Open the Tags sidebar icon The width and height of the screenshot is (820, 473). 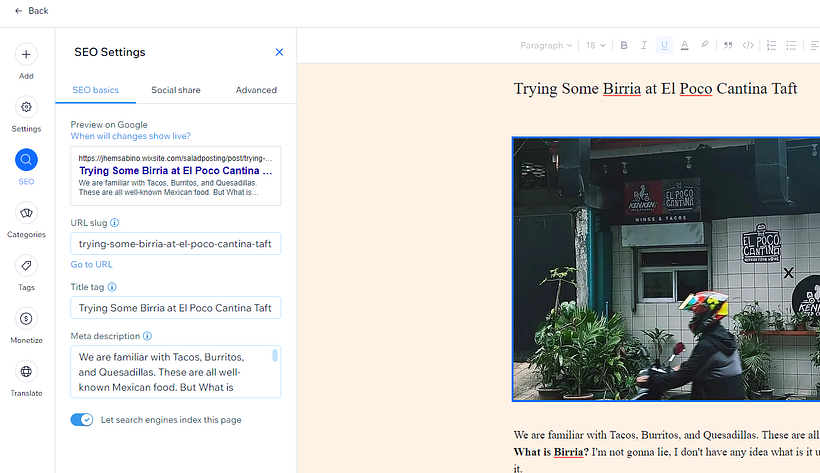tap(26, 266)
